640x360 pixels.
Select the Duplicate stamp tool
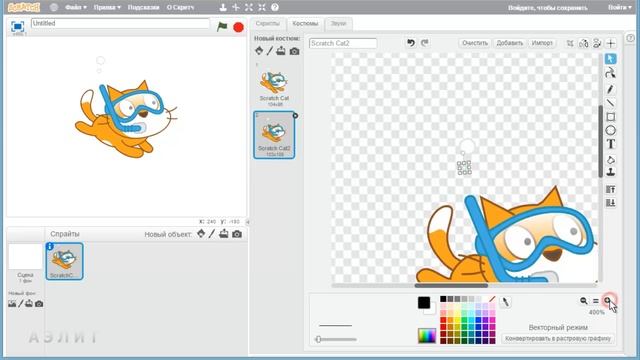(610, 172)
